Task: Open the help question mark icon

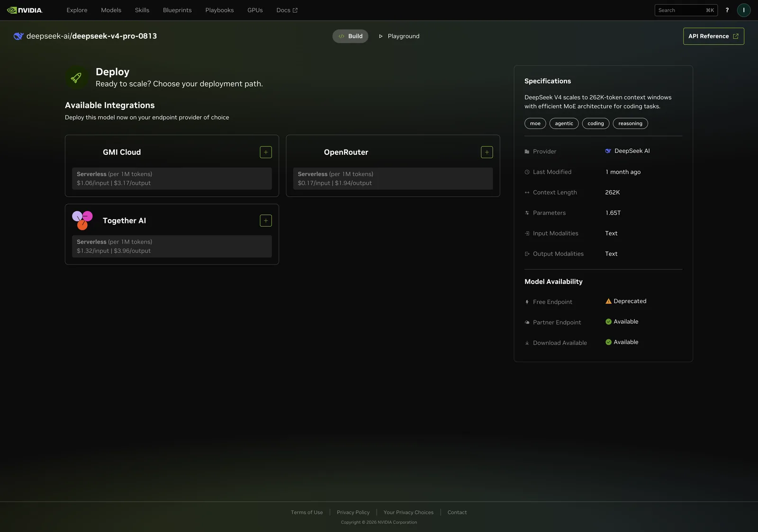Action: click(727, 10)
